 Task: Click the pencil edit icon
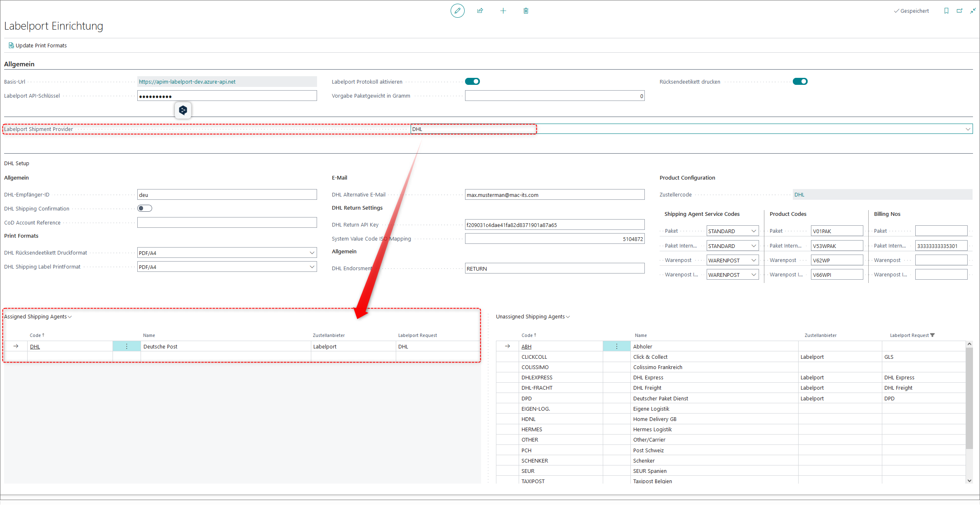pos(457,11)
